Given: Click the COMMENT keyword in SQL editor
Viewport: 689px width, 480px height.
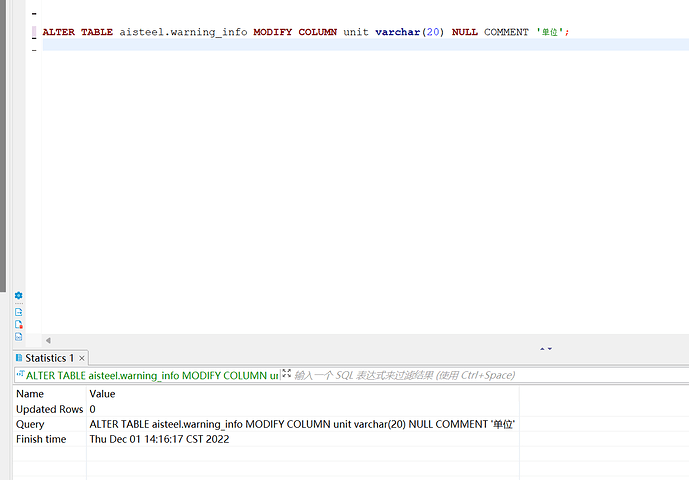Looking at the screenshot, I should [506, 32].
